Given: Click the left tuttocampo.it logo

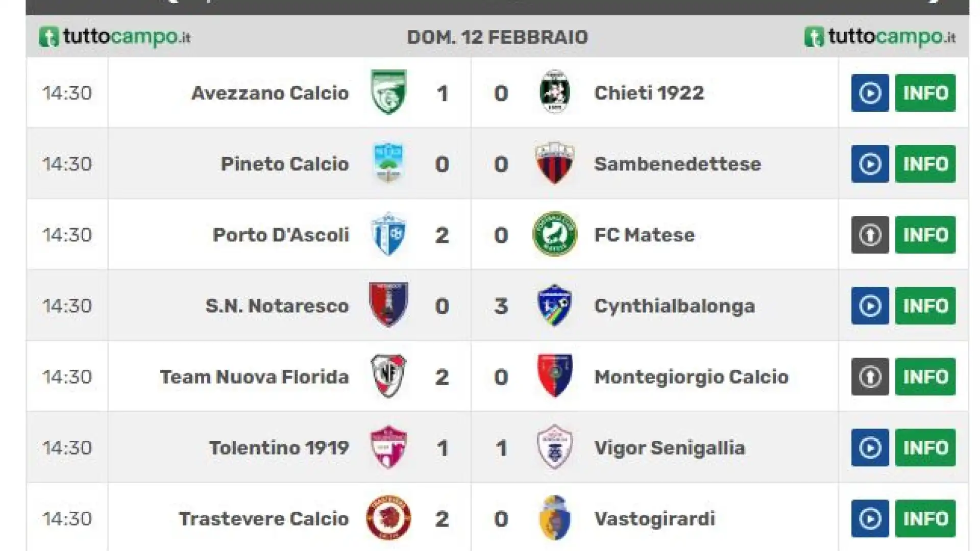Looking at the screenshot, I should 115,37.
